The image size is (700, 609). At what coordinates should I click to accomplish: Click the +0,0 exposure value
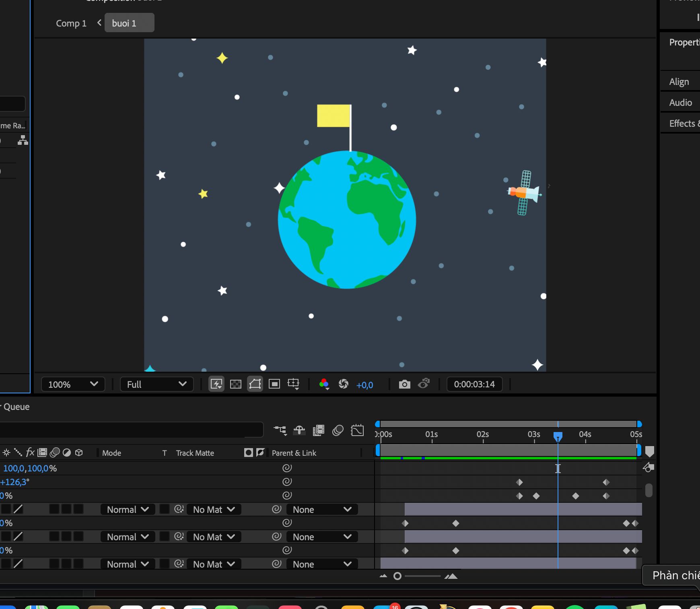pos(364,385)
